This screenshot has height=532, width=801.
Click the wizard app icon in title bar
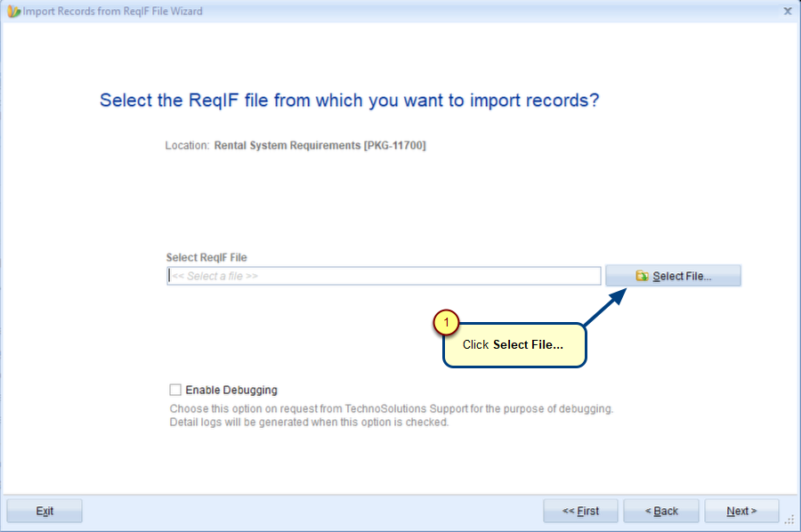(13, 12)
